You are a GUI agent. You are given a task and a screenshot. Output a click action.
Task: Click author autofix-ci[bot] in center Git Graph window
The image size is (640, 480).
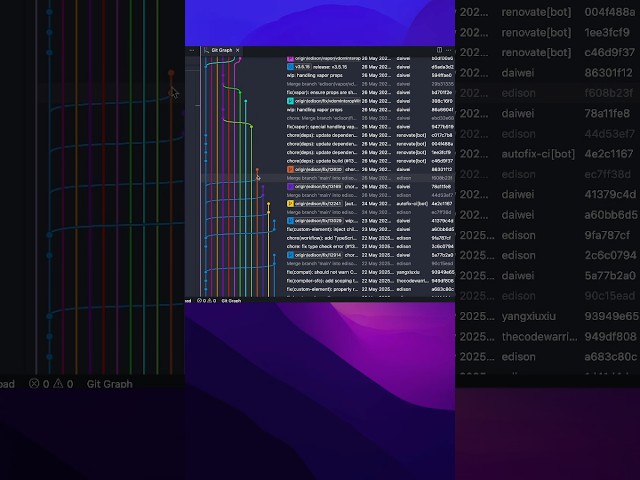pyautogui.click(x=411, y=204)
